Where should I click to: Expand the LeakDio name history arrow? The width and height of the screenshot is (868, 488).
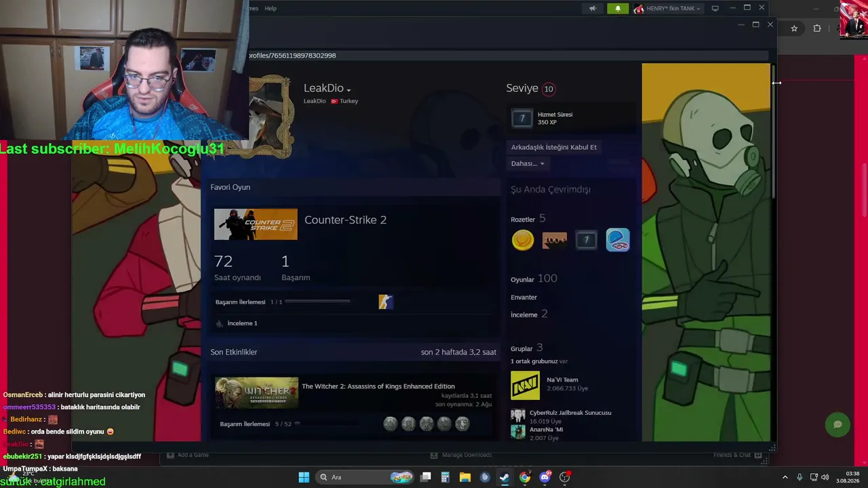349,90
